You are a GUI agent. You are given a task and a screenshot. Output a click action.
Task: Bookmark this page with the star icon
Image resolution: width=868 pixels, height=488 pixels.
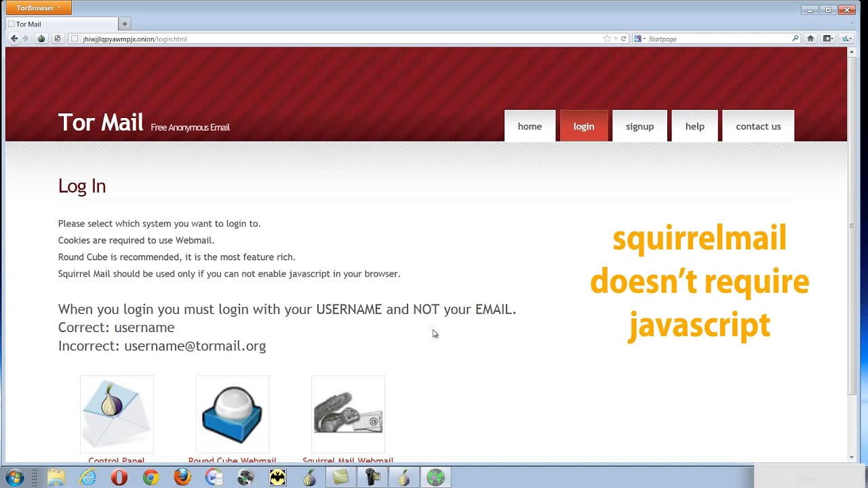pos(607,39)
